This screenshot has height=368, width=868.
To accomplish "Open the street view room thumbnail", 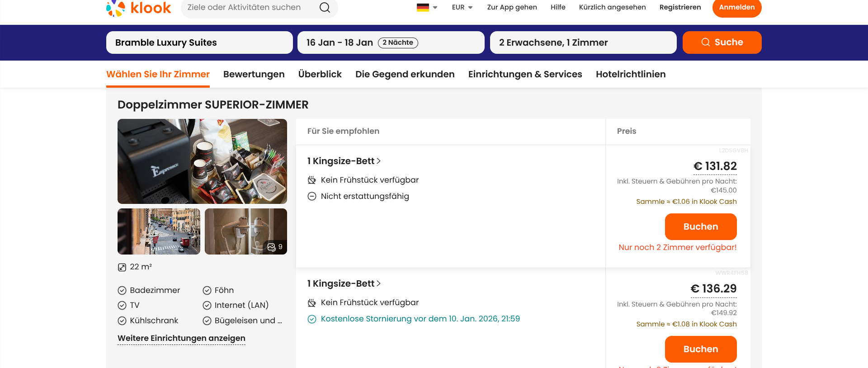I will tap(159, 231).
